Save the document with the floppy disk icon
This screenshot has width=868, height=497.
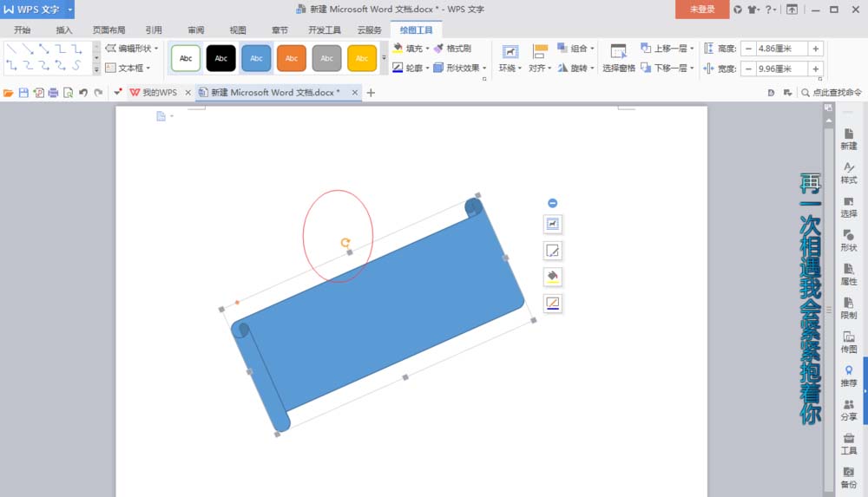click(23, 93)
